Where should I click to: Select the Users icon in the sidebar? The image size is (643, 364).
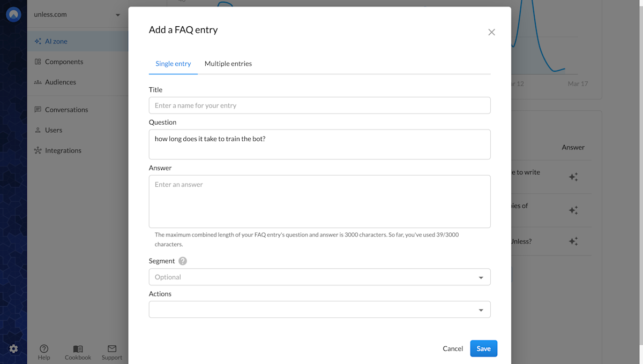[x=38, y=130]
